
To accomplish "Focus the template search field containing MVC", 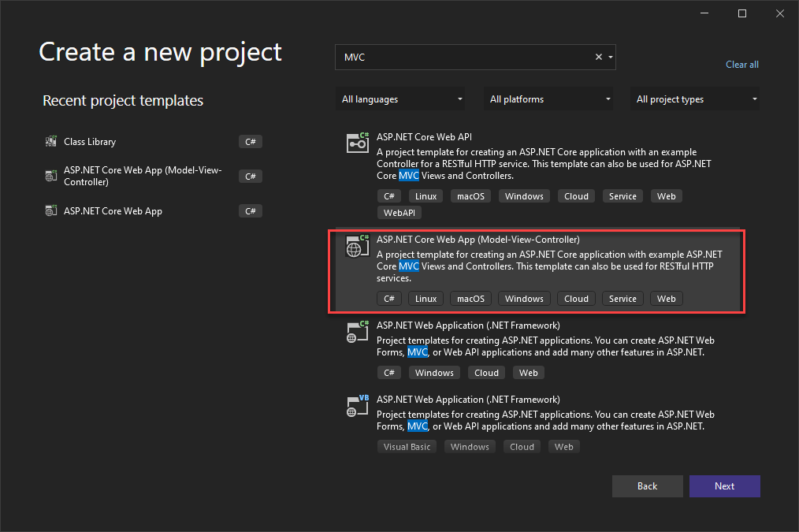I will (x=465, y=58).
